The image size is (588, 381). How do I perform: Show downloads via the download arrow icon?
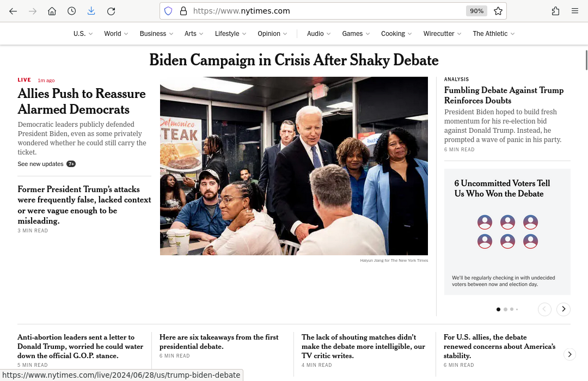coord(91,11)
